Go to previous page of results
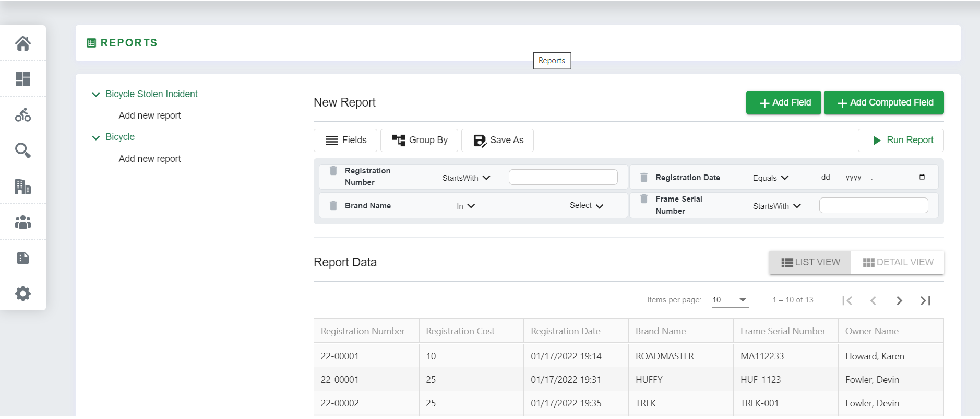 pyautogui.click(x=873, y=300)
